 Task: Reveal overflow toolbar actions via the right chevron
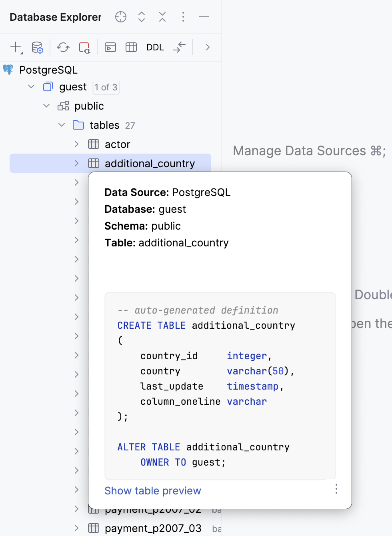(x=207, y=47)
